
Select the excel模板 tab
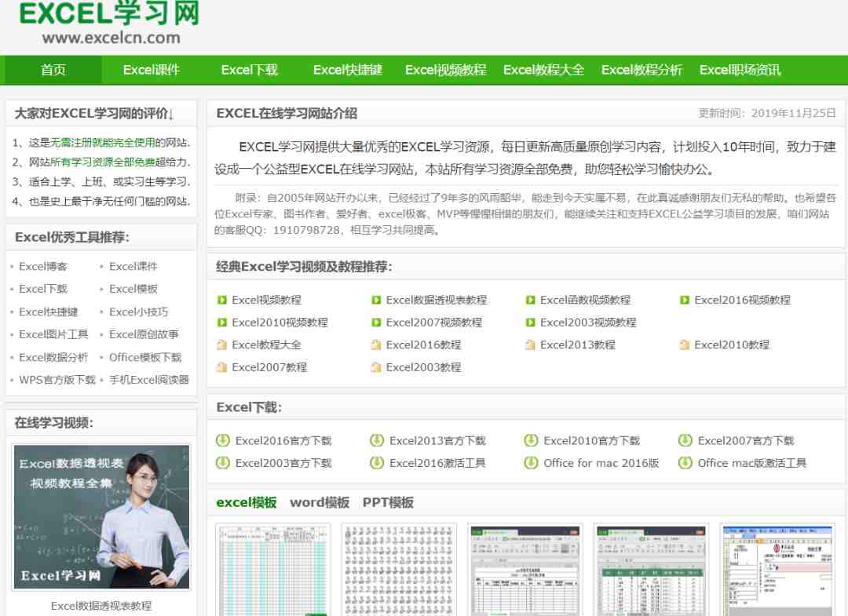[x=247, y=502]
